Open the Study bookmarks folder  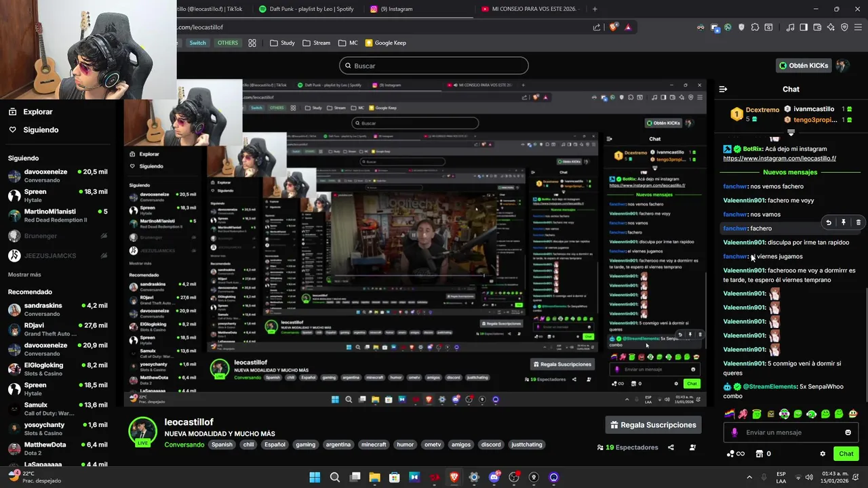282,43
